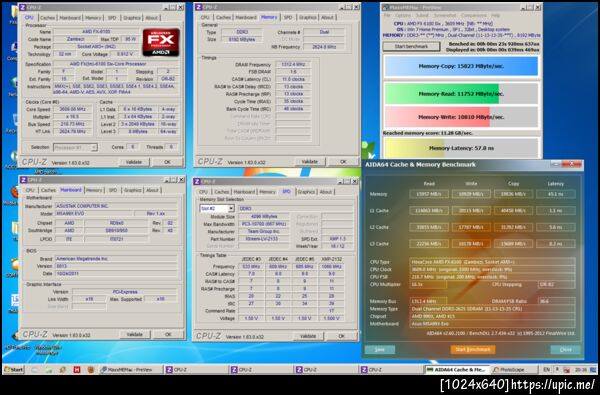Image resolution: width=600 pixels, height=395 pixels.
Task: Click Manufacturer ASUSTeK field in Mainboard window
Action: pos(116,206)
